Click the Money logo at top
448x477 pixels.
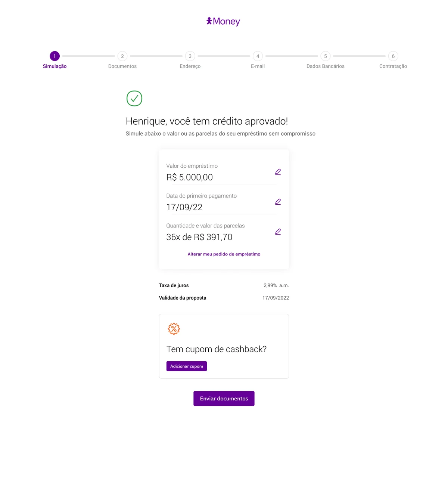click(x=223, y=21)
